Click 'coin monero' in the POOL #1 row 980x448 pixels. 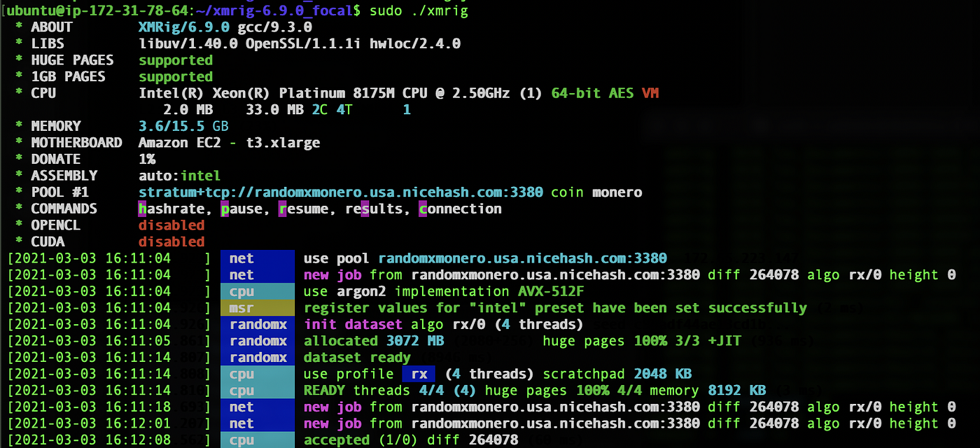[x=596, y=192]
